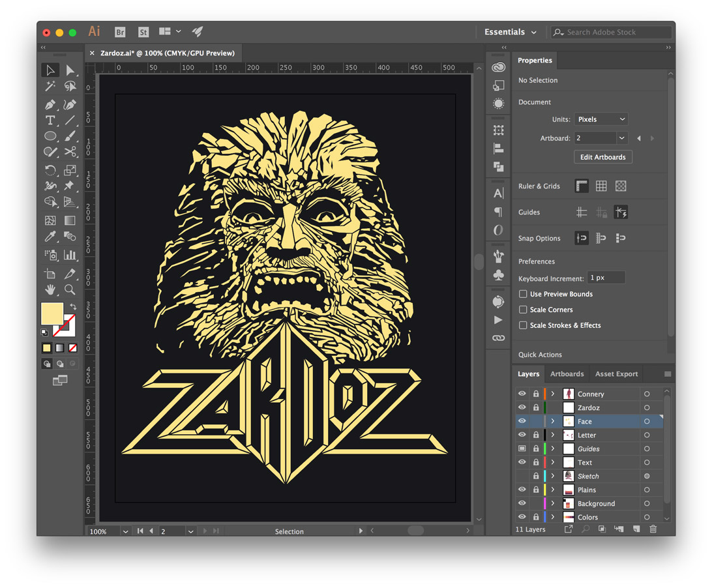Image resolution: width=712 pixels, height=588 pixels.
Task: Select the Eyedropper tool
Action: point(50,236)
